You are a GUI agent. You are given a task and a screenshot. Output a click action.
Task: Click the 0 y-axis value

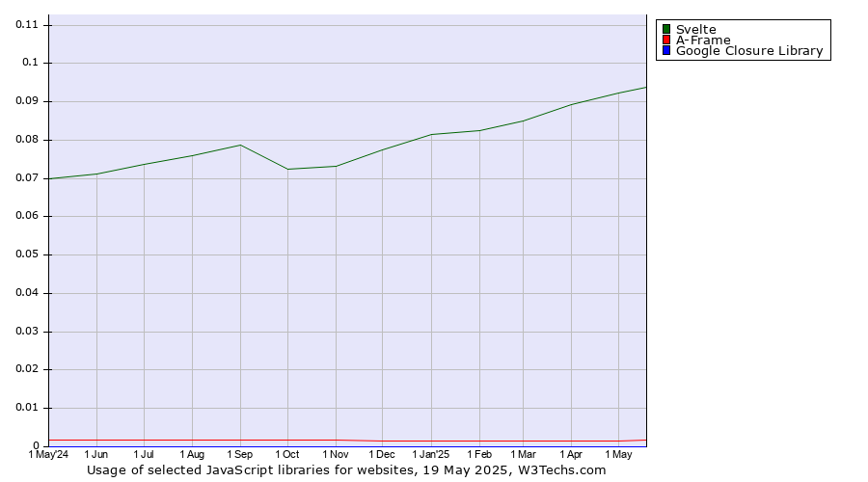36,445
